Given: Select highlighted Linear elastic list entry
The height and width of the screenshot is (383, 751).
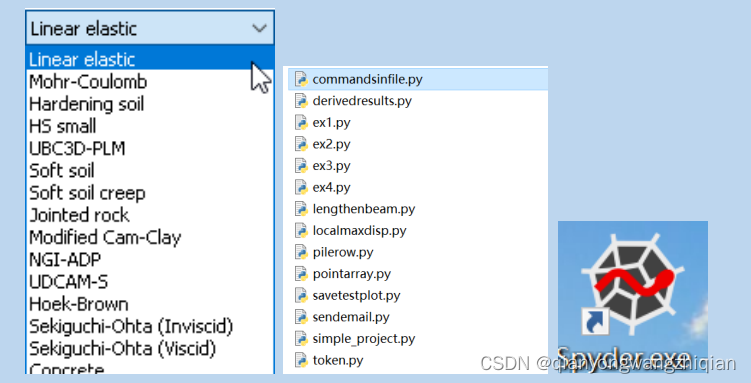Looking at the screenshot, I should coord(150,59).
